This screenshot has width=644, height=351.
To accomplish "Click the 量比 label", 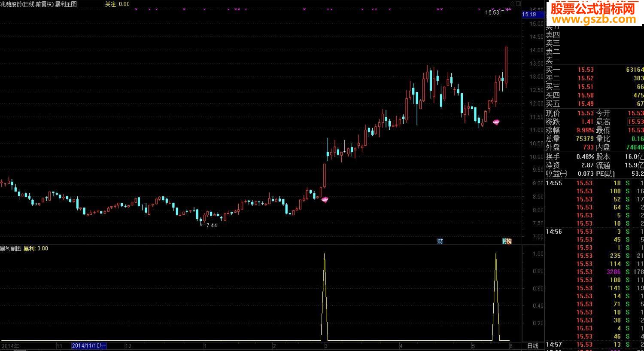I will pos(603,139).
